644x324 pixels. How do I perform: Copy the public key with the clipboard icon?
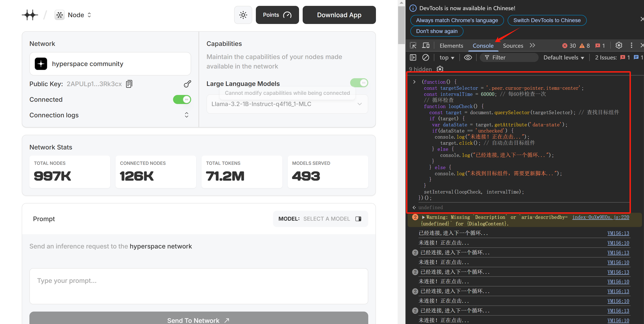pyautogui.click(x=129, y=84)
